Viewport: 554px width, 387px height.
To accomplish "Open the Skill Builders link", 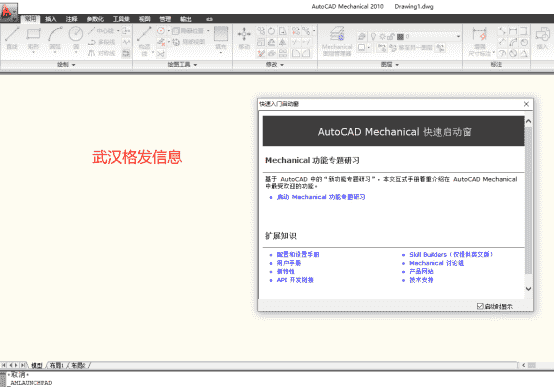I will tap(451, 254).
